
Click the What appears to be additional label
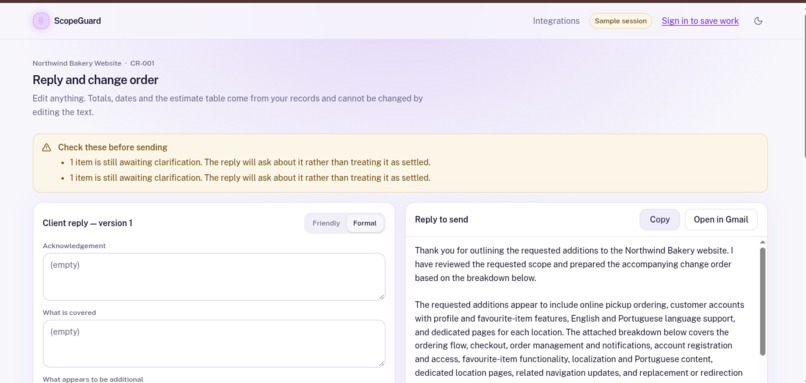tap(93, 379)
